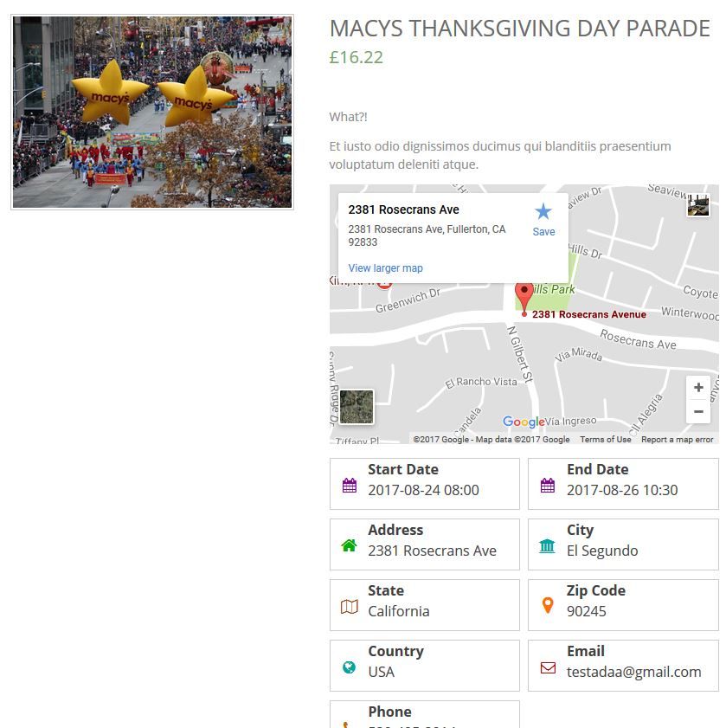Open the street photo thumbnail on map
The height and width of the screenshot is (728, 726).
[698, 205]
